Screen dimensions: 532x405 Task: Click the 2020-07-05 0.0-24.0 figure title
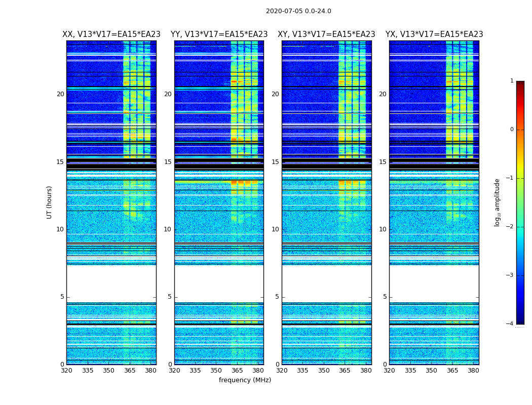(x=298, y=11)
